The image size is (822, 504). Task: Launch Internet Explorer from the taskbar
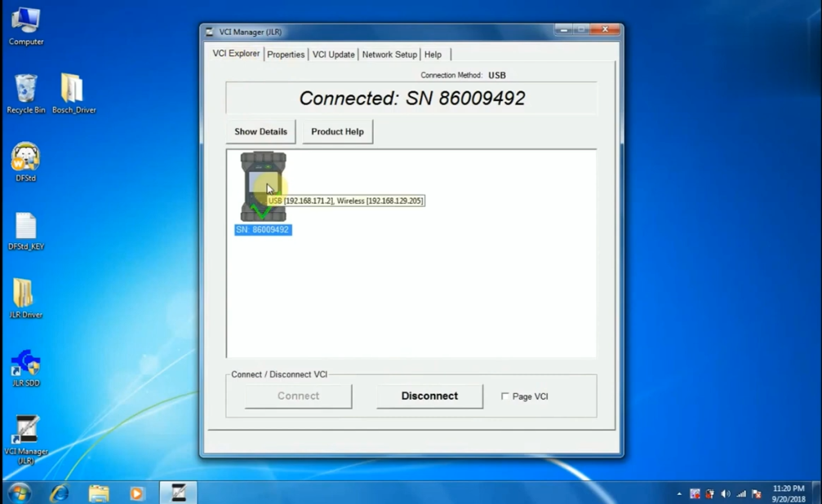click(60, 493)
